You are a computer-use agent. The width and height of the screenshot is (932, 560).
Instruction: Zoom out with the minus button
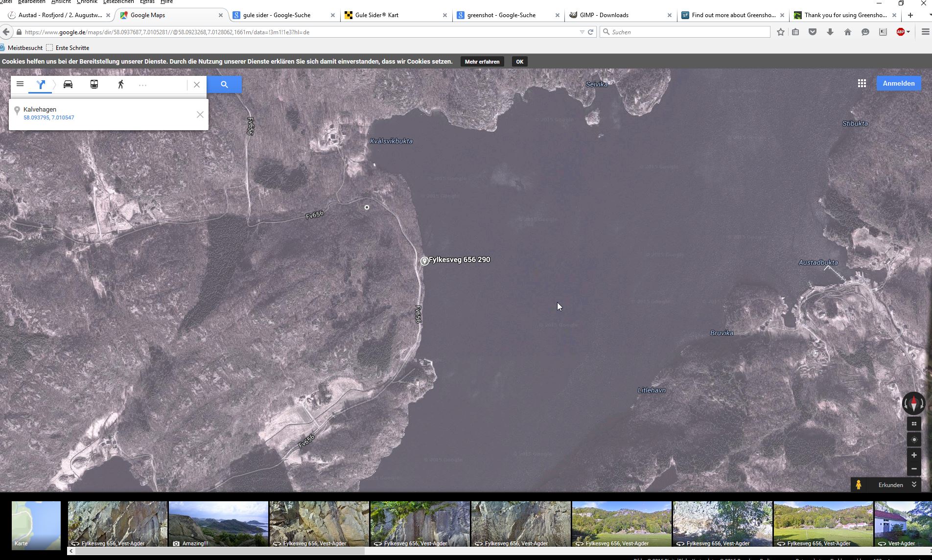tap(913, 469)
